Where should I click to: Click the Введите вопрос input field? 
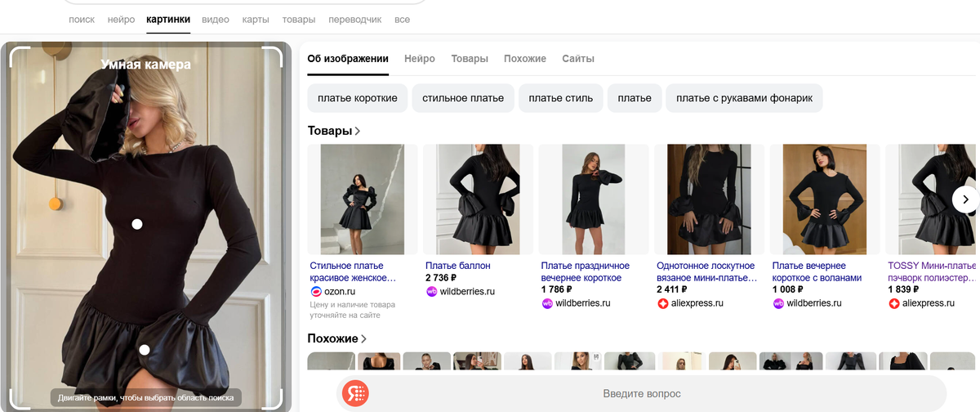coord(641,393)
